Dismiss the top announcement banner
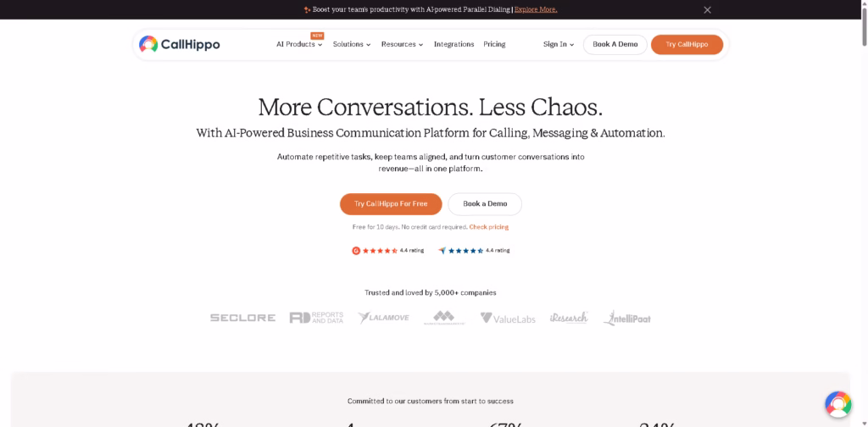Image resolution: width=868 pixels, height=427 pixels. click(x=707, y=10)
